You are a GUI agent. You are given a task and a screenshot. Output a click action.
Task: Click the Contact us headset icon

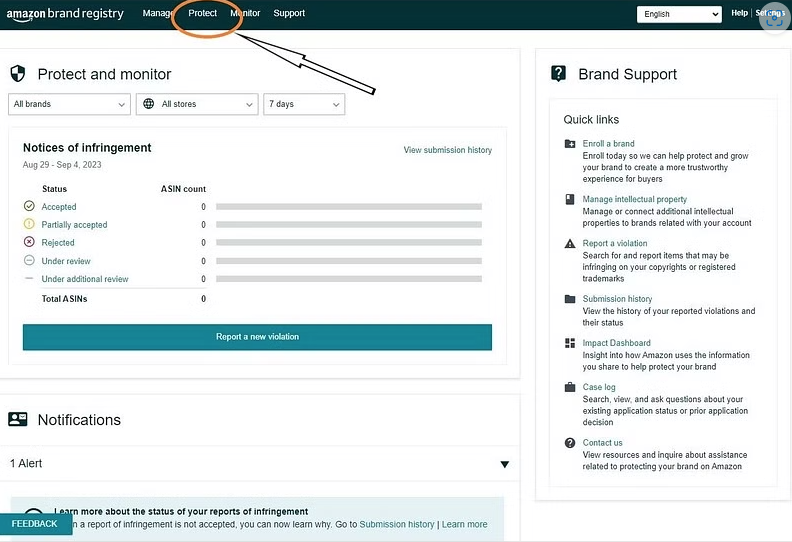click(x=570, y=443)
